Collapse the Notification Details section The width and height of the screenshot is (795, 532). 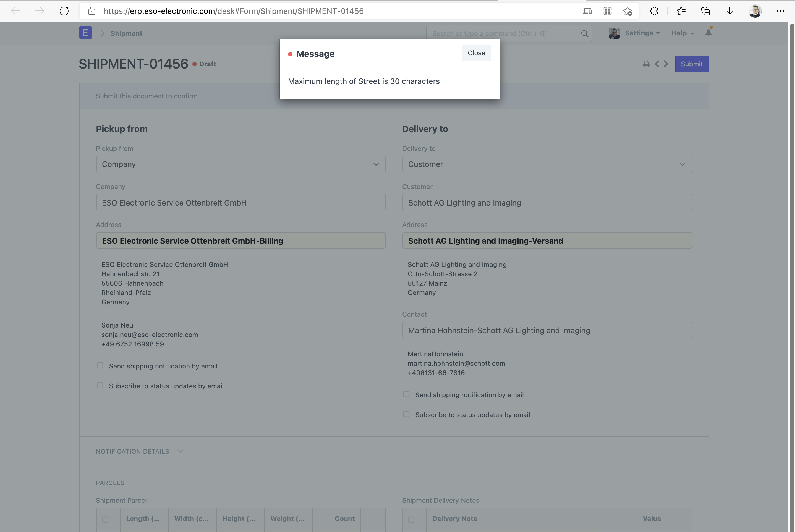[x=180, y=451]
